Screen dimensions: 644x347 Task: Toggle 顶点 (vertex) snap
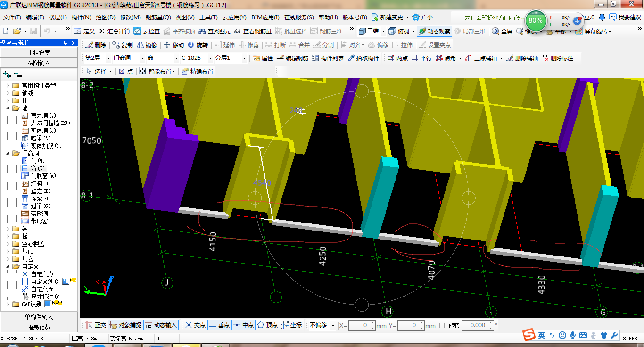coord(267,325)
